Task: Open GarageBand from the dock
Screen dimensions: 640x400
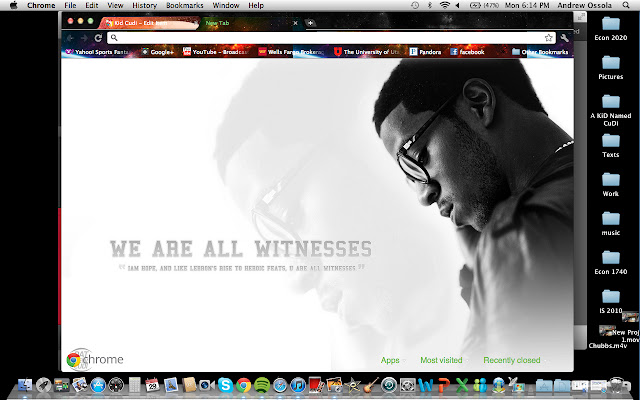Action: (x=371, y=385)
